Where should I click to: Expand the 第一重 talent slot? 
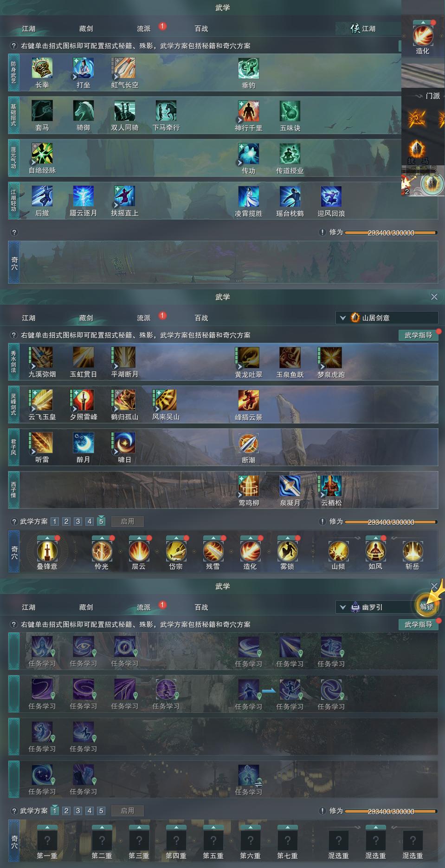click(x=47, y=840)
